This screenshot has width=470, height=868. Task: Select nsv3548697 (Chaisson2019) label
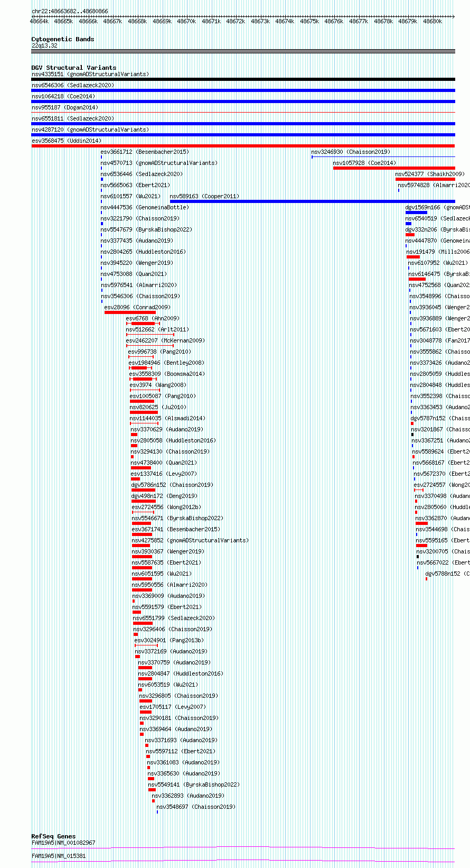(196, 807)
